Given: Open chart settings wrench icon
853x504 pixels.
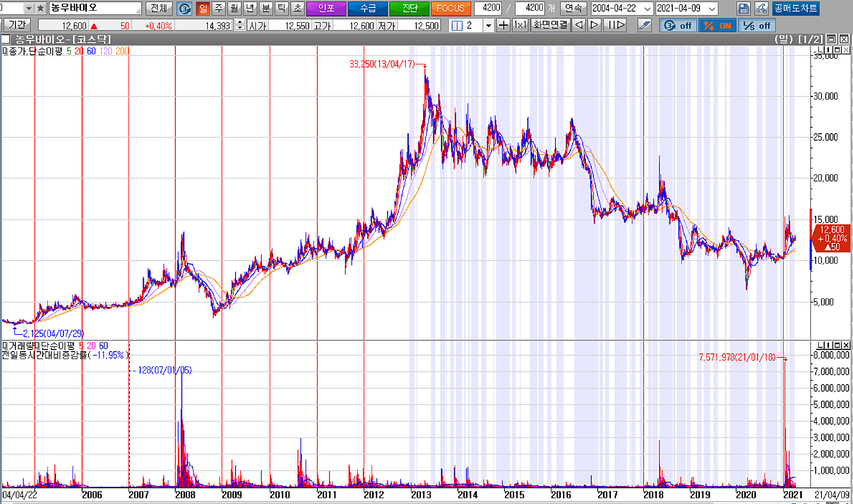Looking at the screenshot, I should tap(761, 9).
